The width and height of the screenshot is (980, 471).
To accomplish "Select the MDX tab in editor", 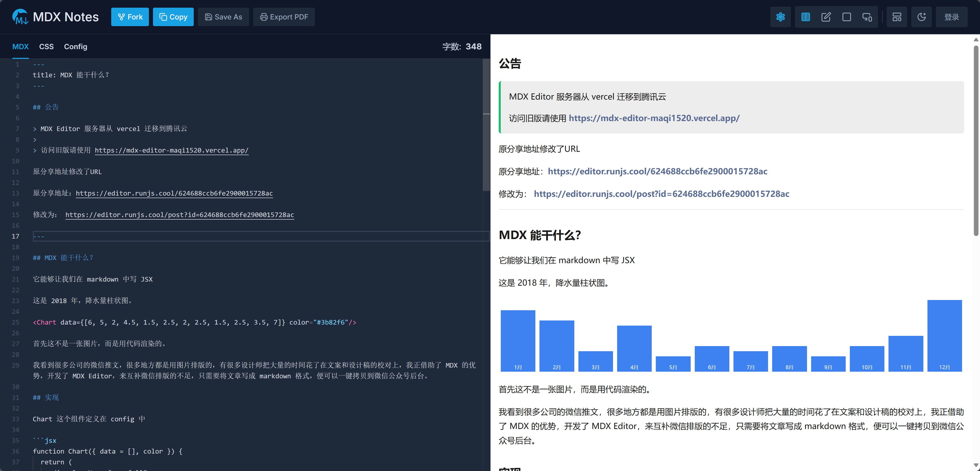I will coord(20,46).
